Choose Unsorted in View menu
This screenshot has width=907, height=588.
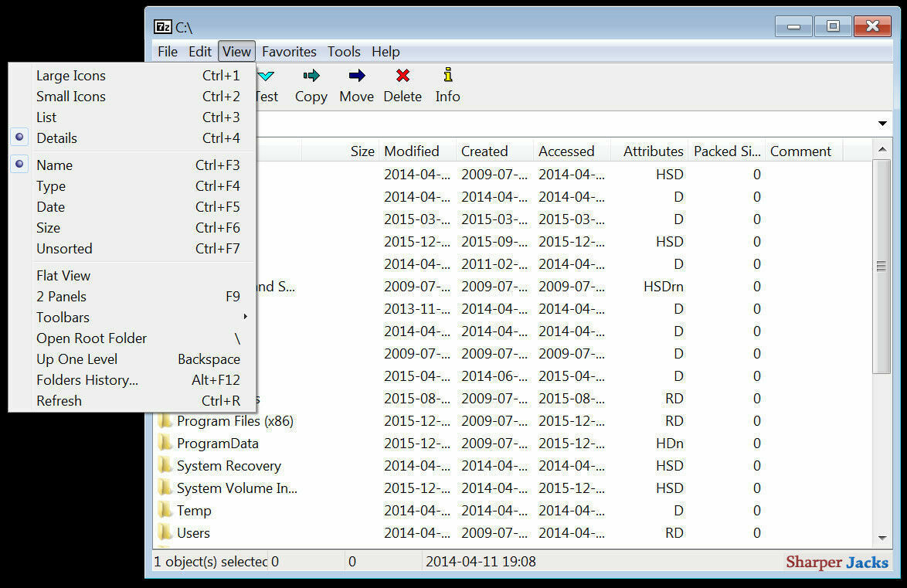131,248
